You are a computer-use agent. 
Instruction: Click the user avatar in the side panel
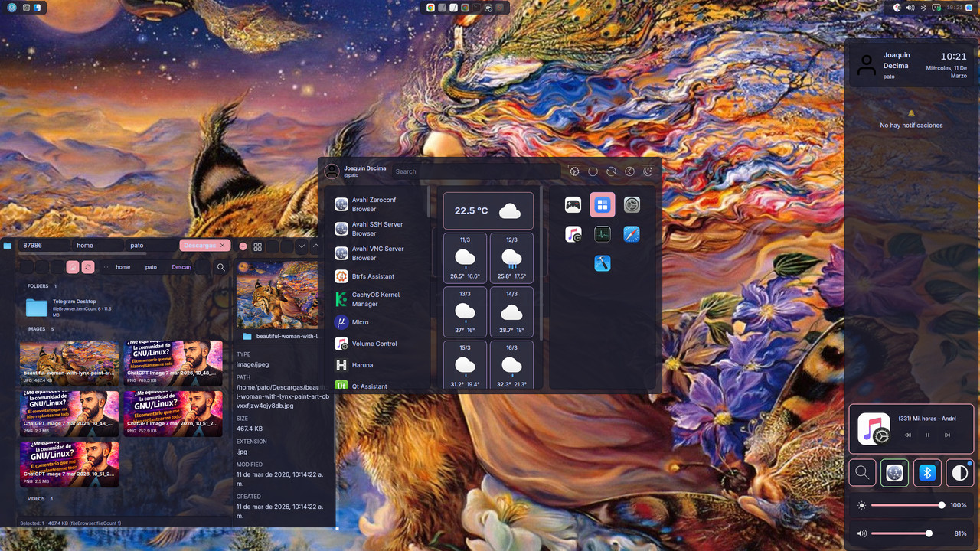(x=866, y=65)
